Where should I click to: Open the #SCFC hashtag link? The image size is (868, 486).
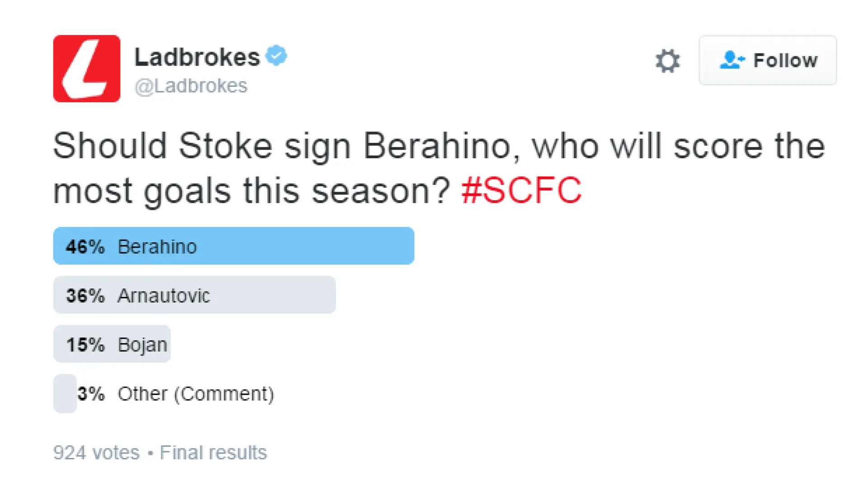(x=521, y=190)
